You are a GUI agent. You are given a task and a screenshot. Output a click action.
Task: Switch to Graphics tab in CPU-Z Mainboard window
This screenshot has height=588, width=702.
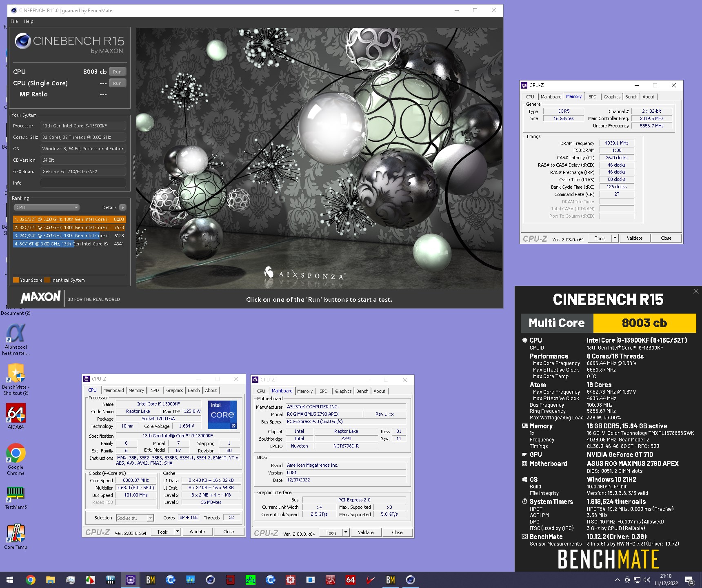(343, 391)
